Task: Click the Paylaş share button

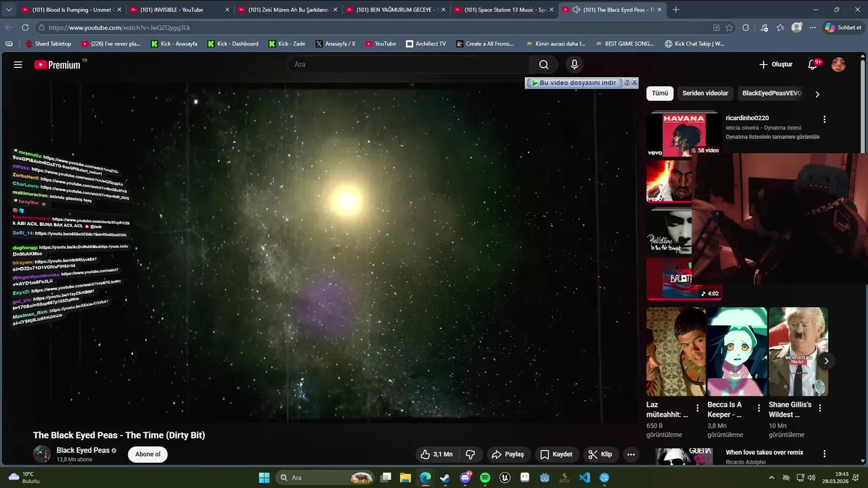Action: [x=508, y=454]
